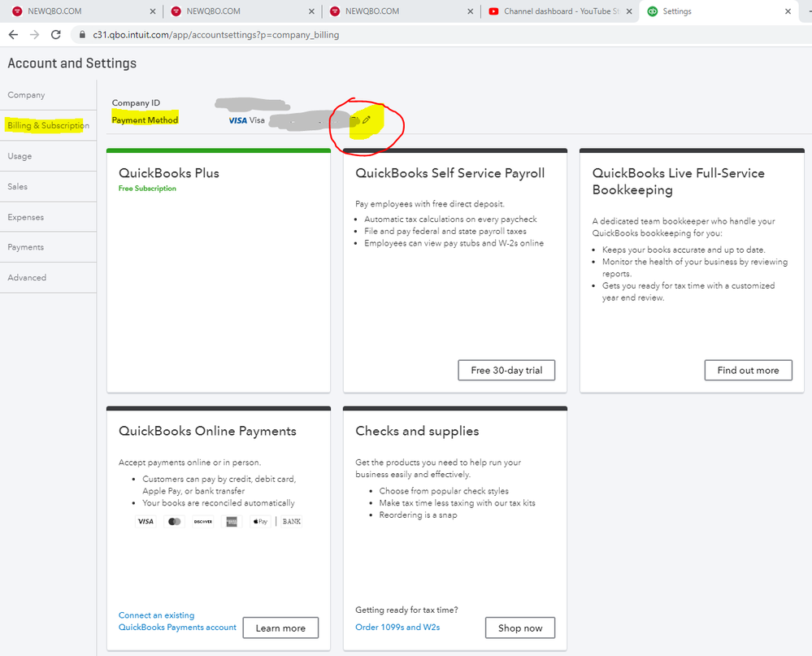Click 'Pay employees with free direct deposit.' text
The image size is (812, 656).
[x=430, y=204]
